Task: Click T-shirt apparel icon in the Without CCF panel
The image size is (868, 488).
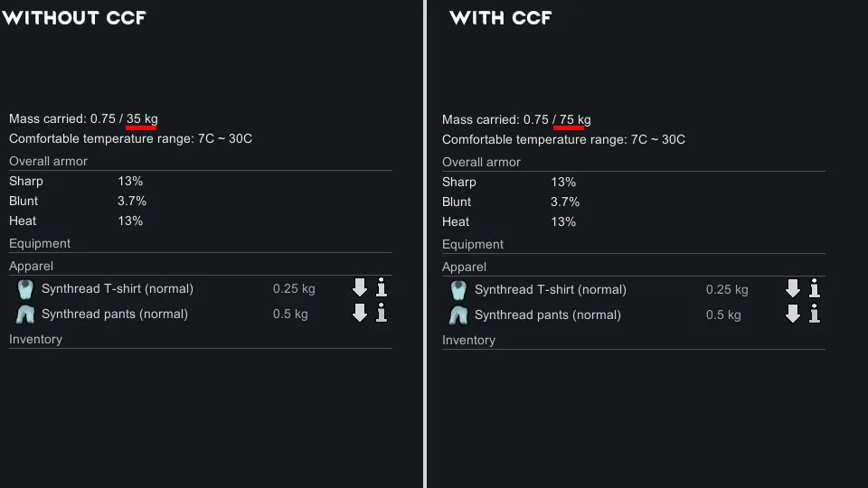Action: click(x=25, y=289)
